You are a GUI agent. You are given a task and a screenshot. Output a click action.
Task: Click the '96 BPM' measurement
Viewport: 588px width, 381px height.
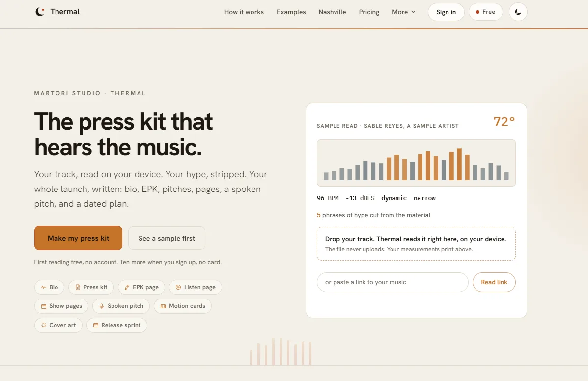point(328,198)
